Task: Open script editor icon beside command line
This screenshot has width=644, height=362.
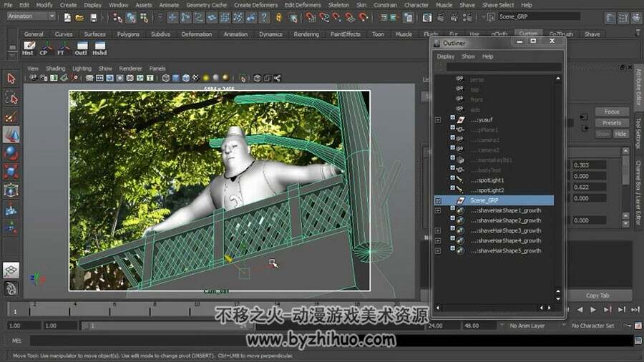Action: [x=638, y=341]
